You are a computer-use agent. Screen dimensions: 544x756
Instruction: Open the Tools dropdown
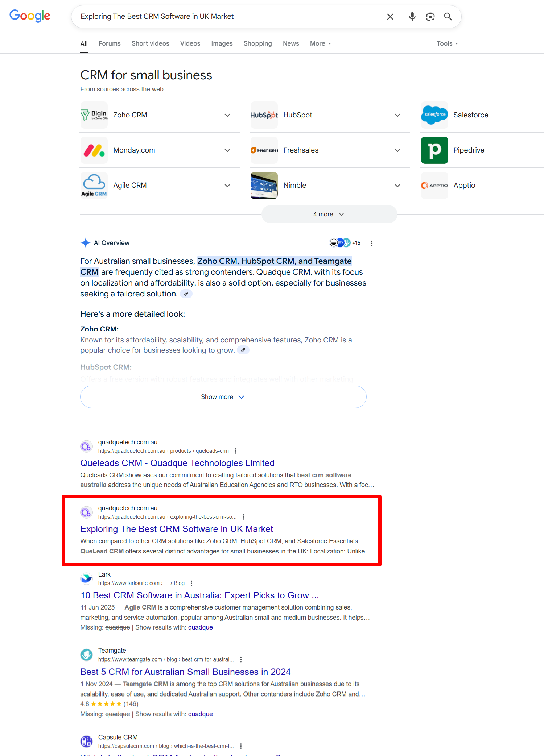447,43
